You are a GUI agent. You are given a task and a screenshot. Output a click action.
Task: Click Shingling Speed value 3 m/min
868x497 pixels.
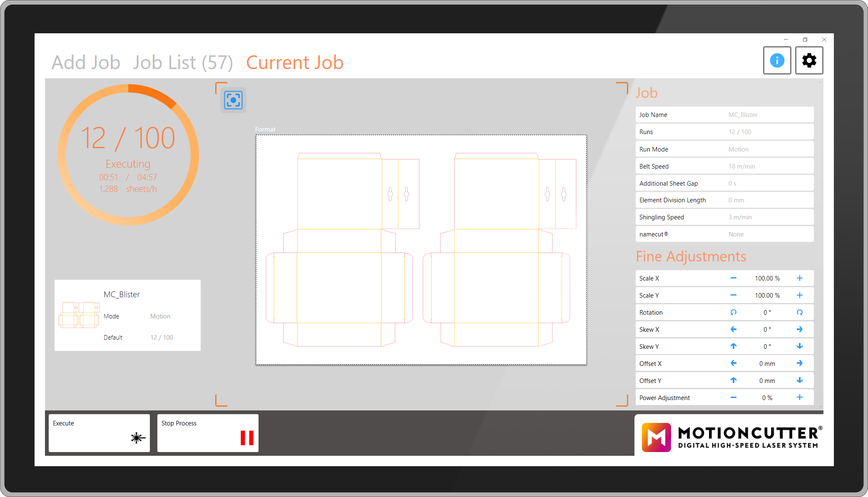pyautogui.click(x=740, y=217)
